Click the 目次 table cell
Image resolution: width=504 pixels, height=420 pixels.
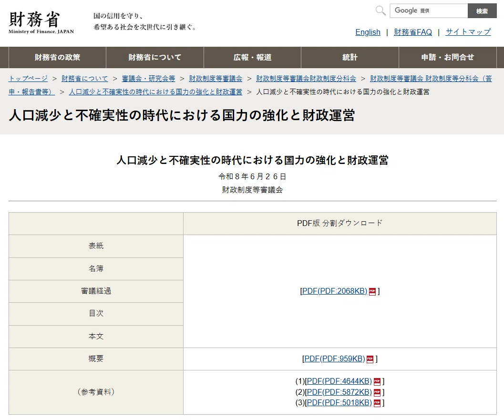(96, 314)
